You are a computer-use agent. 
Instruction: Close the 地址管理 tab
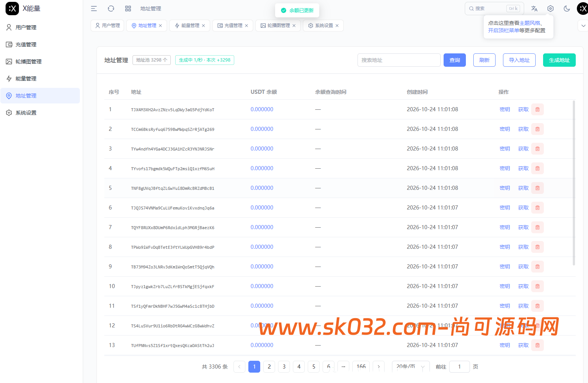pos(160,26)
